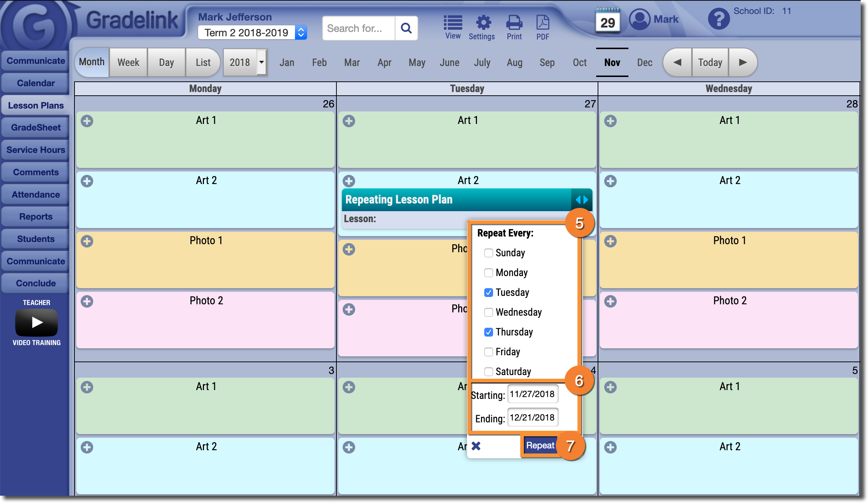The height and width of the screenshot is (503, 868).
Task: Add lesson to Monday Art 1
Action: [x=87, y=121]
